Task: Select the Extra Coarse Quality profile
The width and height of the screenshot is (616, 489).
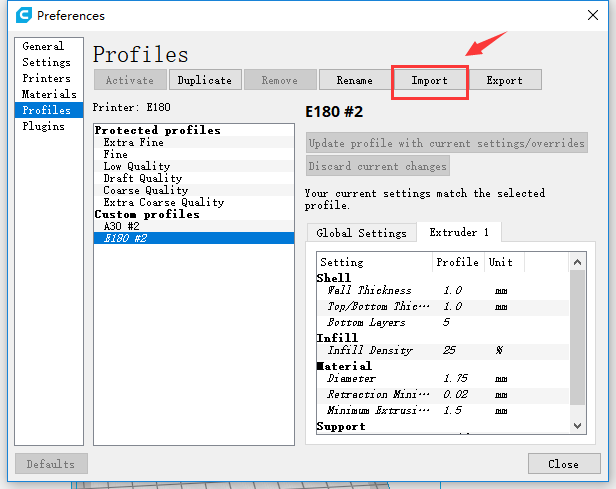Action: coord(194,202)
